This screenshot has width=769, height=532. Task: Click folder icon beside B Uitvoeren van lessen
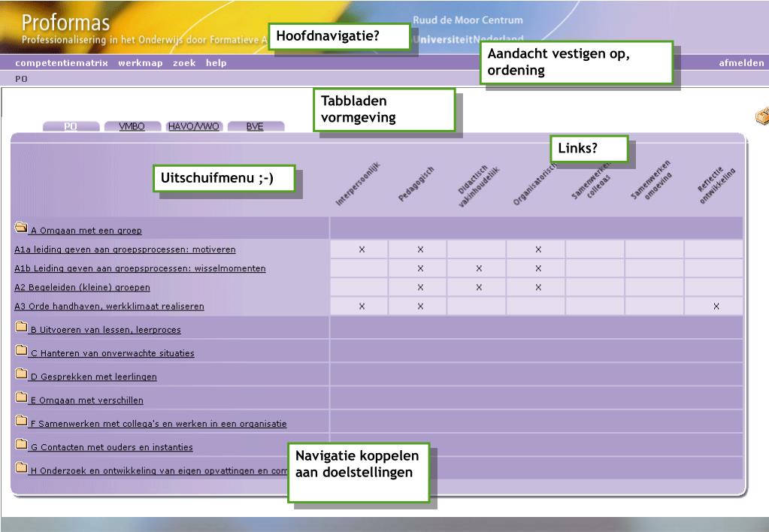pos(21,327)
